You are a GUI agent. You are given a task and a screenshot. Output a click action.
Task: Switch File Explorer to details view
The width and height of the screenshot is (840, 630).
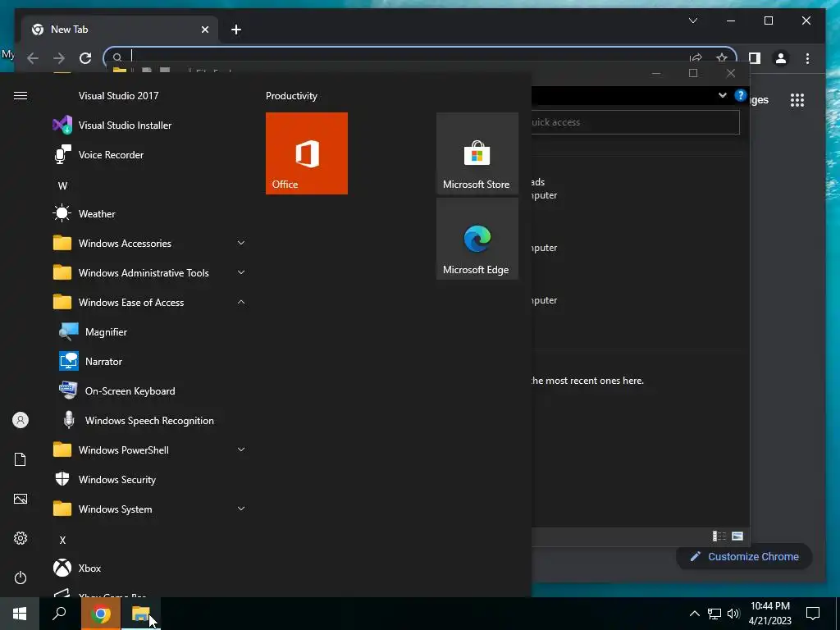(x=719, y=536)
